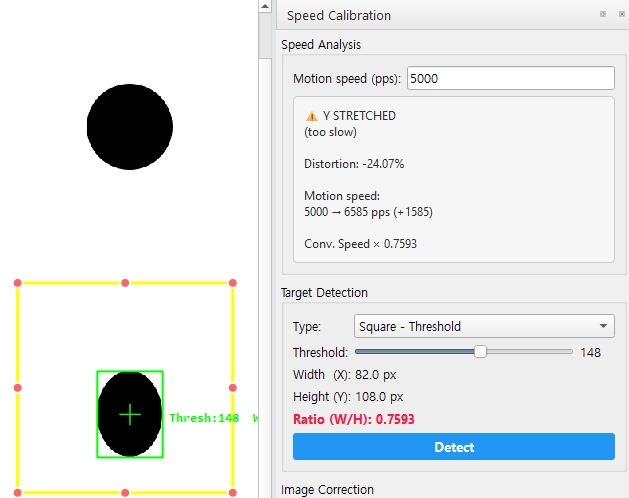629x498 pixels.
Task: Click the left-middle handle of the yellow ROI
Action: coord(18,388)
